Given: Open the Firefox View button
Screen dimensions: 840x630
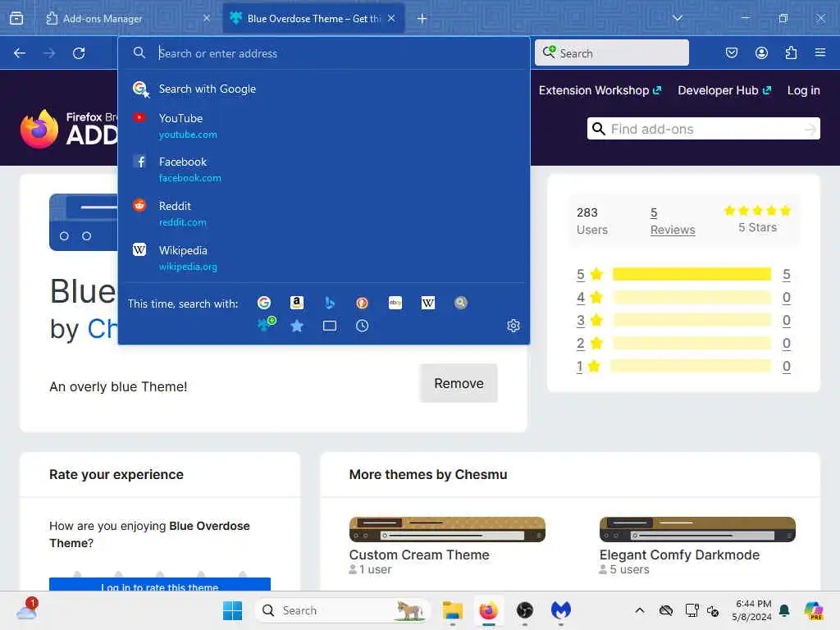Looking at the screenshot, I should tap(16, 19).
